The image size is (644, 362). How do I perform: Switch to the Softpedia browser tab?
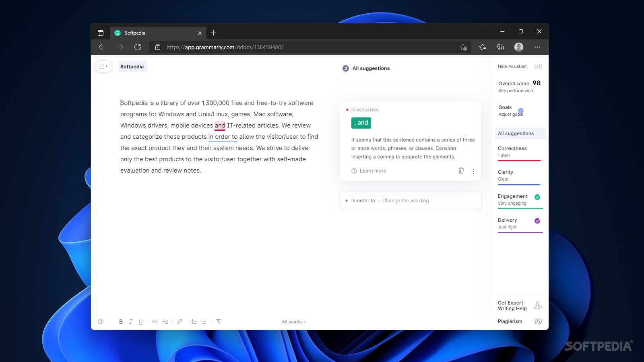[x=158, y=33]
